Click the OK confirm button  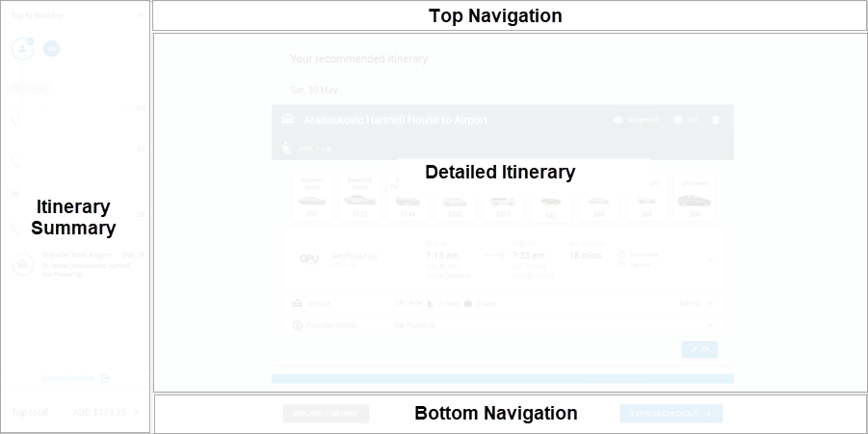click(699, 350)
